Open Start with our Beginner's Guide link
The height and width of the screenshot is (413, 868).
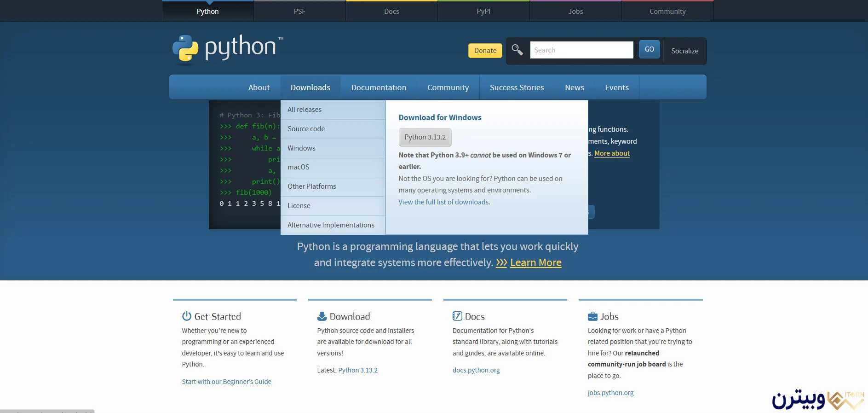[226, 382]
